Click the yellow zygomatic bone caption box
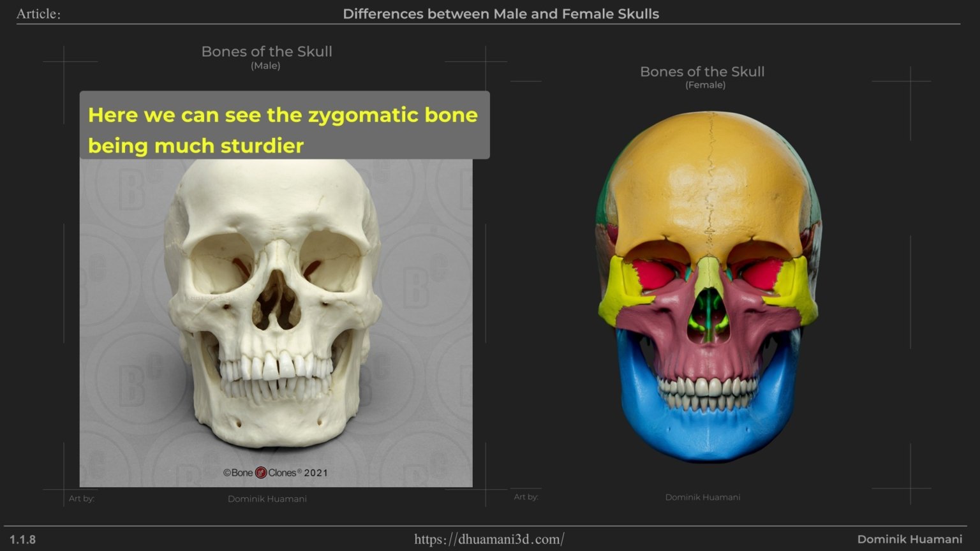 coord(284,126)
